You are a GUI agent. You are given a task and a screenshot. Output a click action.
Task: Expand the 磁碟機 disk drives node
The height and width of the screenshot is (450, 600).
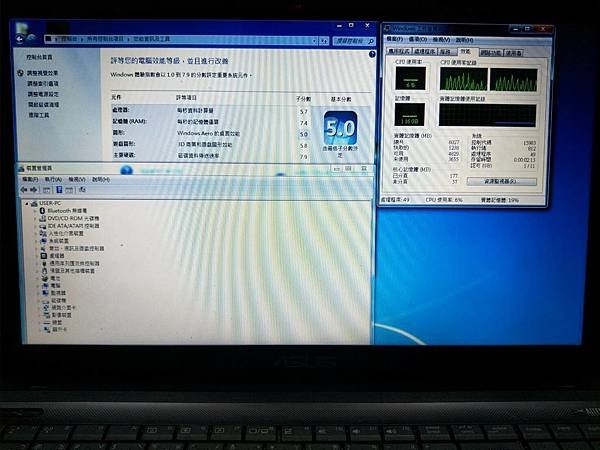[38, 301]
